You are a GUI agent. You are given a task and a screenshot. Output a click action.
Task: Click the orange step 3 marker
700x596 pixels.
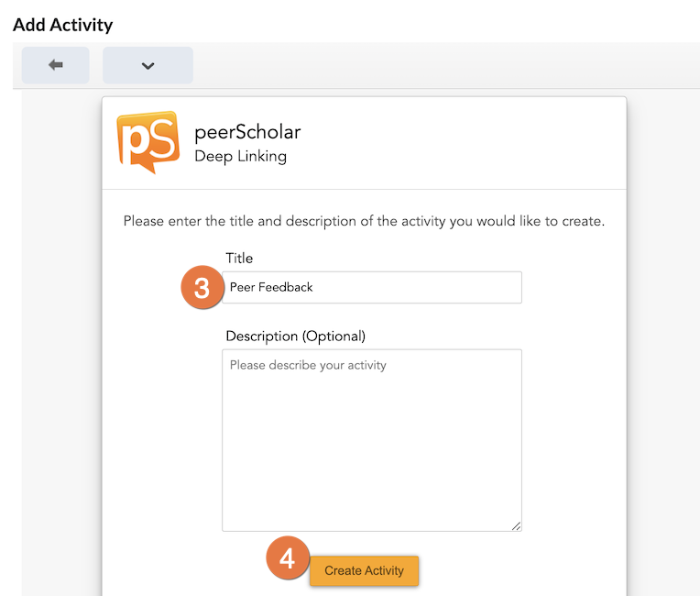click(x=202, y=287)
